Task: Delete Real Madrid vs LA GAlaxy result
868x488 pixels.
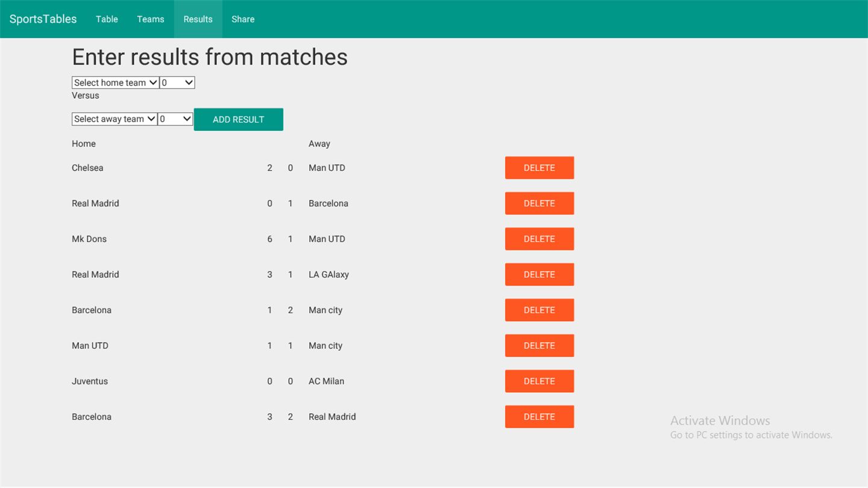Action: click(x=539, y=275)
